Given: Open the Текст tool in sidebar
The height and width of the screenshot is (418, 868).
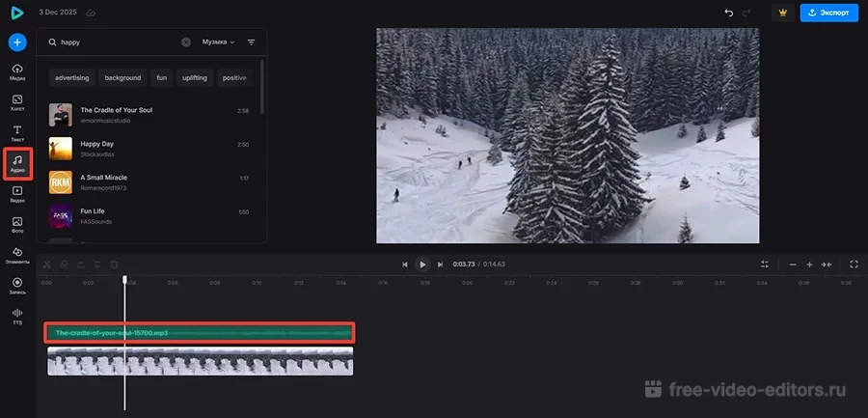Looking at the screenshot, I should pos(17,131).
